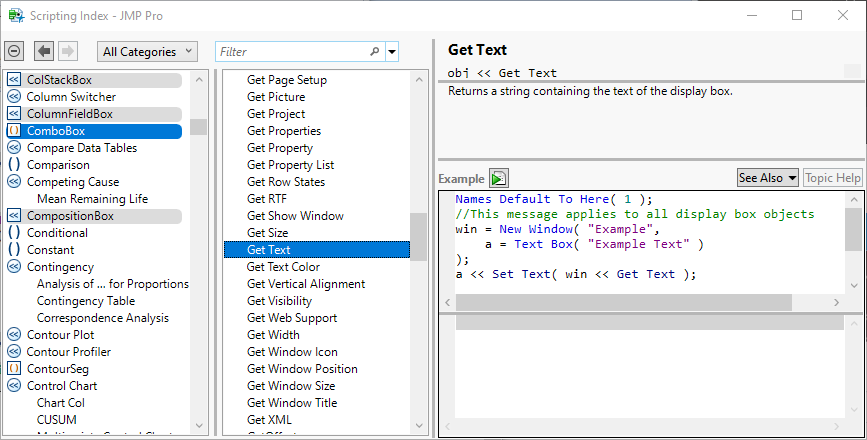Select Get Text Color in the list
The image size is (867, 440).
pyautogui.click(x=283, y=267)
